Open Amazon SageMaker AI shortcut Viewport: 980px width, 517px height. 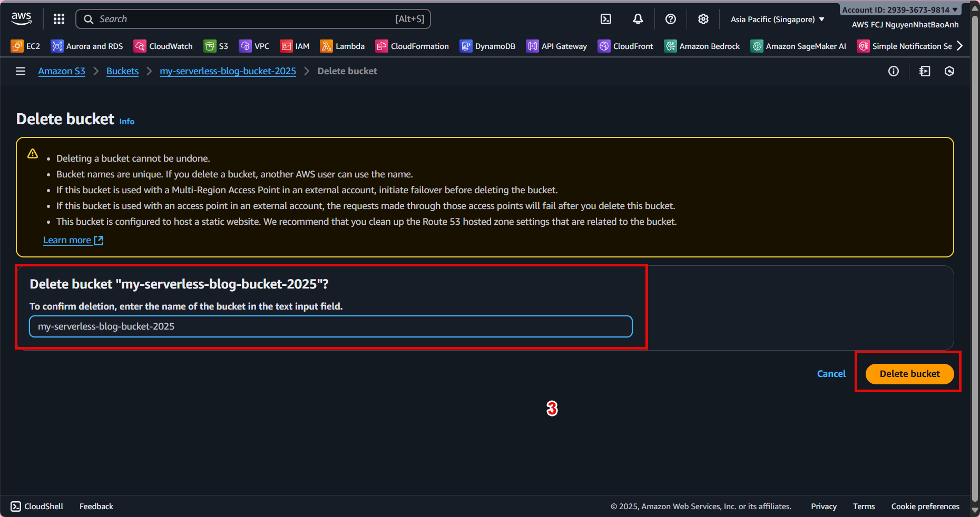tap(798, 46)
